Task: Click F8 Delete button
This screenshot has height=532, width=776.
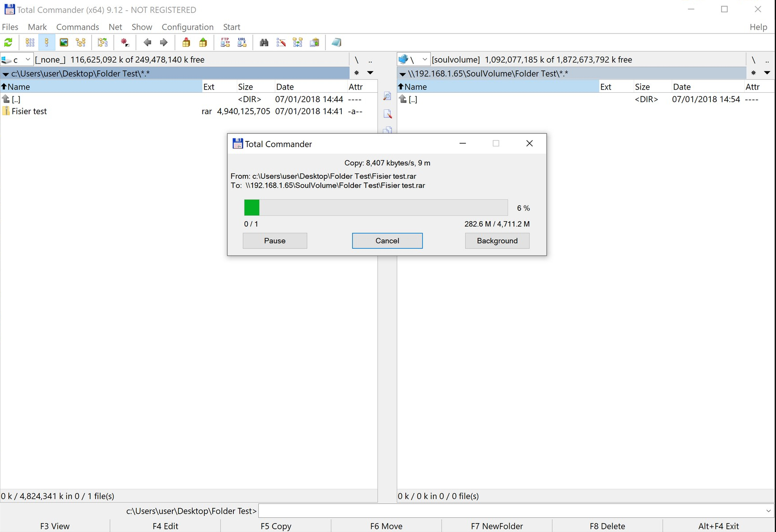Action: (607, 526)
